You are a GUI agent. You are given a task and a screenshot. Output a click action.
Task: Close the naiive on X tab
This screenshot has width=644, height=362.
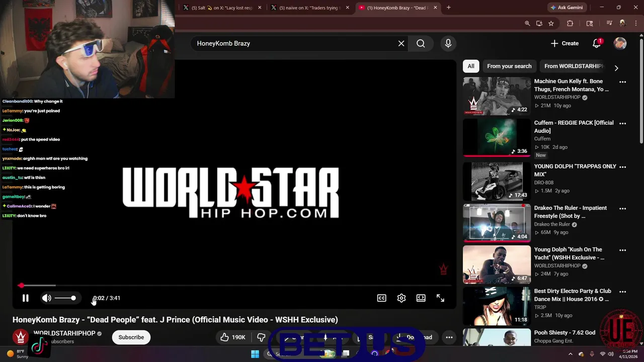347,8
